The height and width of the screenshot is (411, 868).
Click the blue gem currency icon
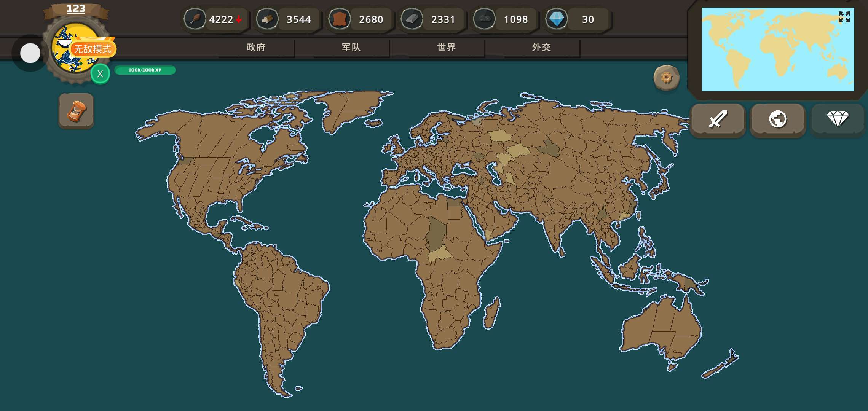tap(556, 19)
